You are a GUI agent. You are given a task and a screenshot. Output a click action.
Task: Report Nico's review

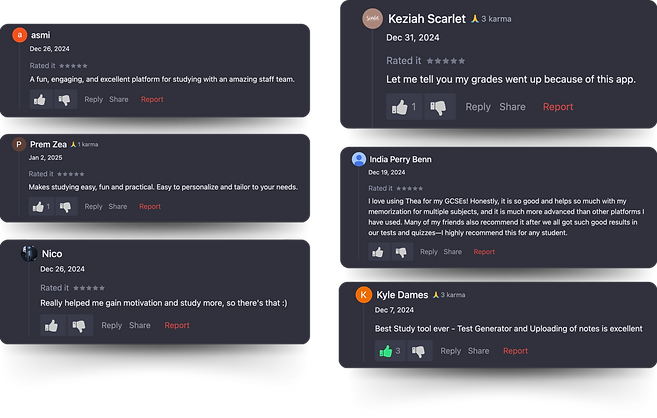(177, 325)
